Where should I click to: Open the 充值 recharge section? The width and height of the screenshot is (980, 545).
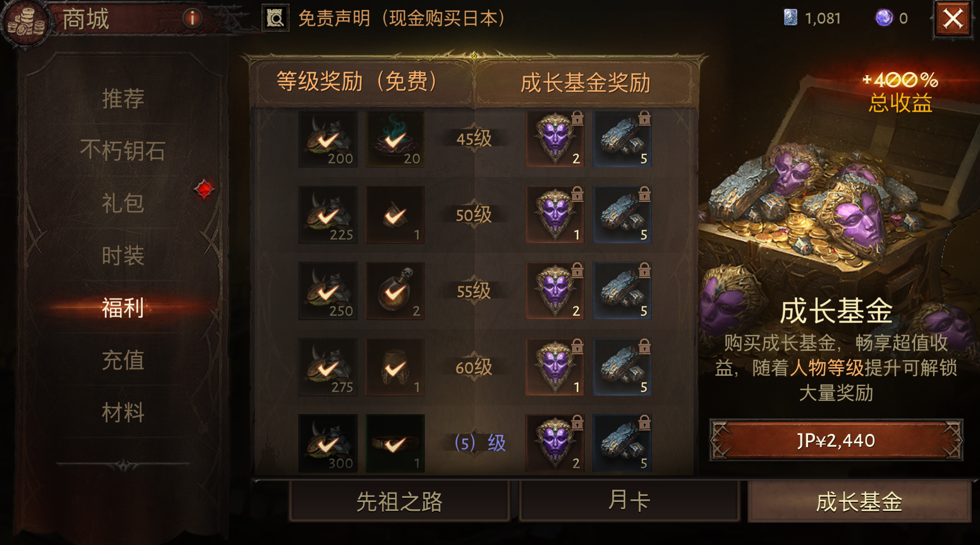[x=123, y=360]
